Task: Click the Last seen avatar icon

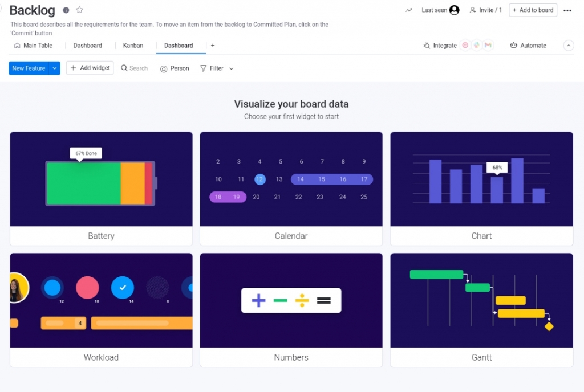Action: tap(454, 10)
